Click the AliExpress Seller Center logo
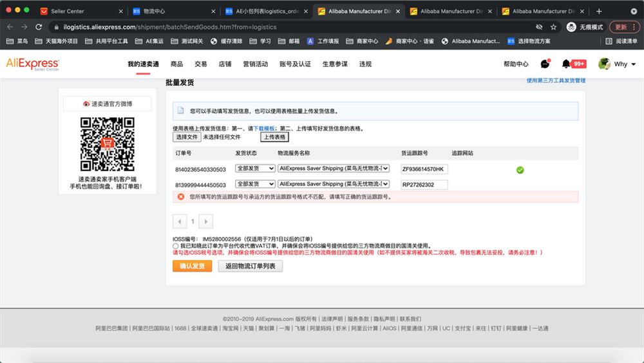This screenshot has height=363, width=644. tap(32, 64)
